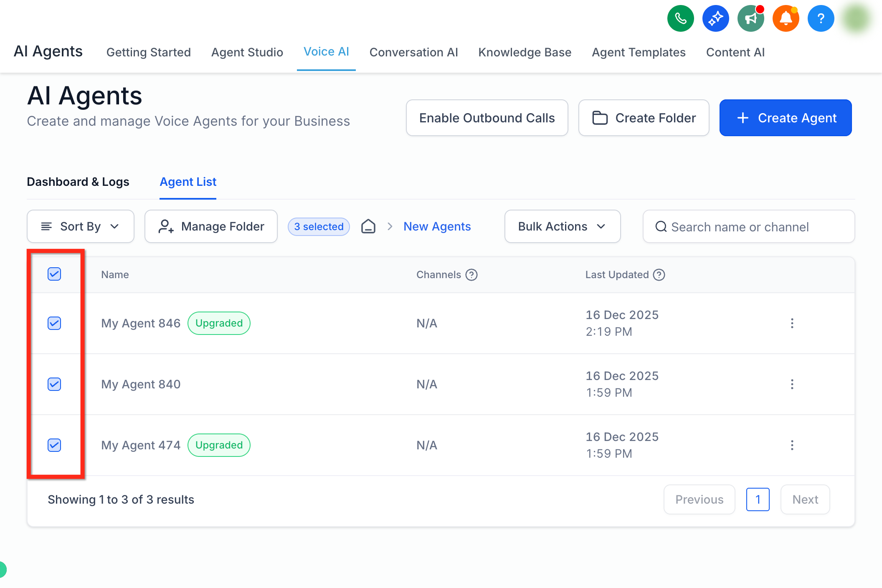The height and width of the screenshot is (588, 882).
Task: Open the orange bell notifications icon
Action: click(786, 18)
